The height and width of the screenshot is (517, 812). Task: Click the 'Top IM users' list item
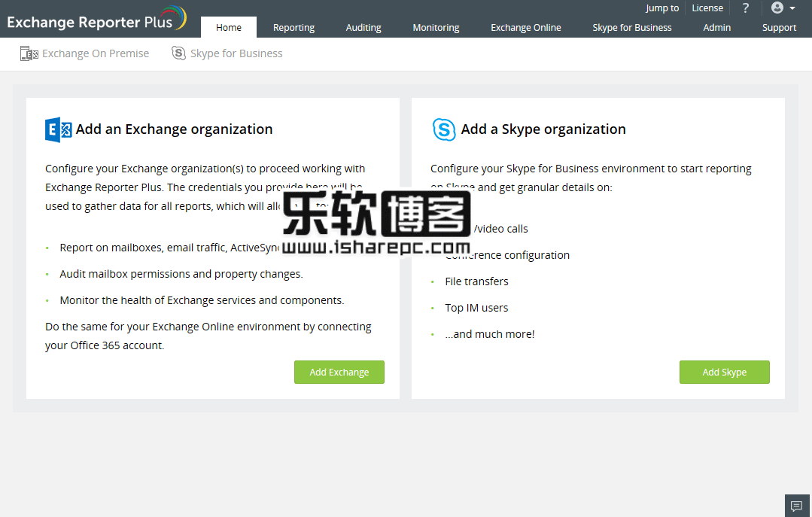click(476, 308)
